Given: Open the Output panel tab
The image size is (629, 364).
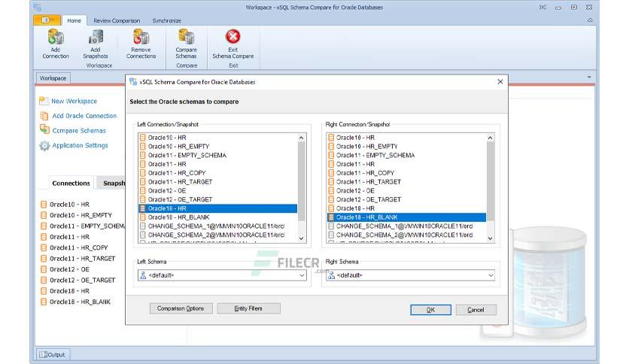Looking at the screenshot, I should 53,354.
